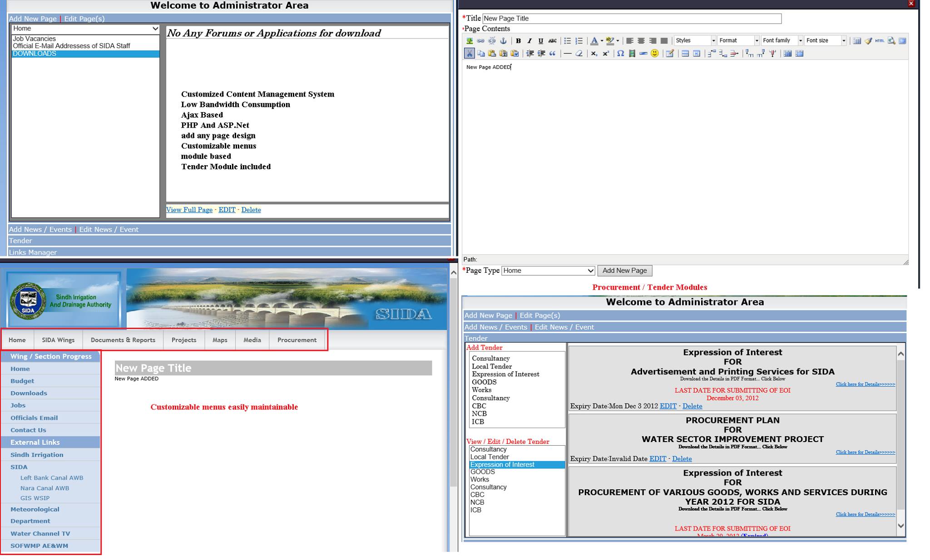The image size is (930, 560).
Task: Click the paste clipboard icon
Action: click(492, 54)
